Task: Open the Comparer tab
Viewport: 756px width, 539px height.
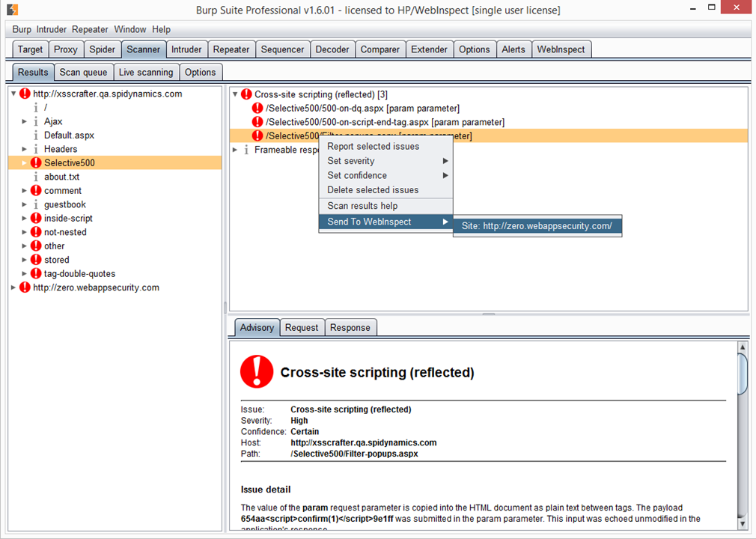Action: pyautogui.click(x=380, y=49)
